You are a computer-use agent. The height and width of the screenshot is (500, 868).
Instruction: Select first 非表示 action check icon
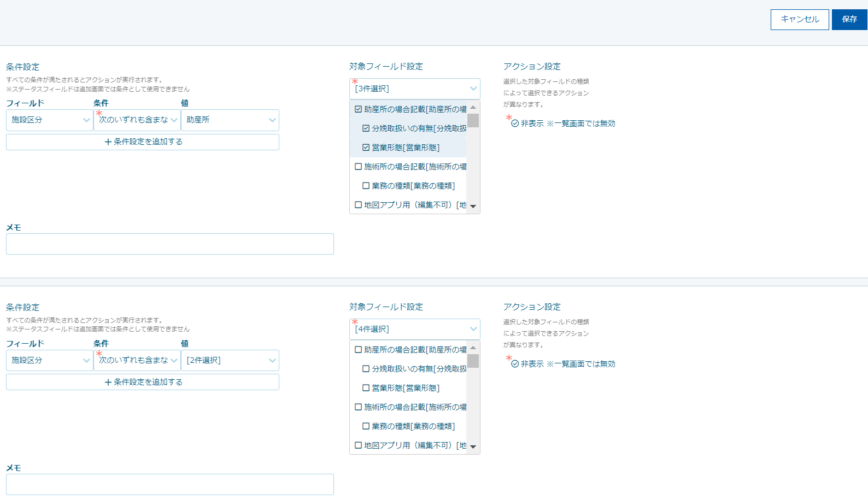(x=515, y=123)
